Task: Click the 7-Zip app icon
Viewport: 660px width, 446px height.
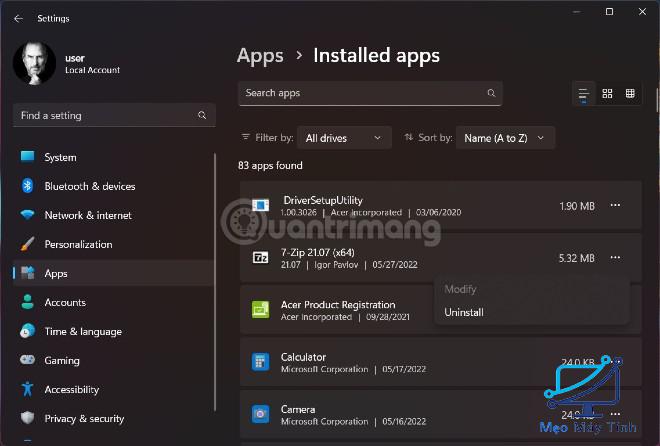Action: click(x=260, y=257)
